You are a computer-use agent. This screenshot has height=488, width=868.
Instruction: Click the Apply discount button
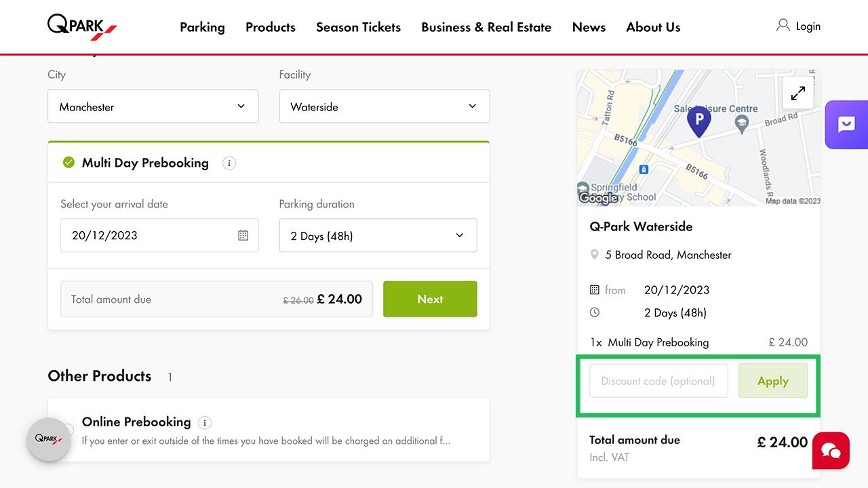click(x=773, y=381)
